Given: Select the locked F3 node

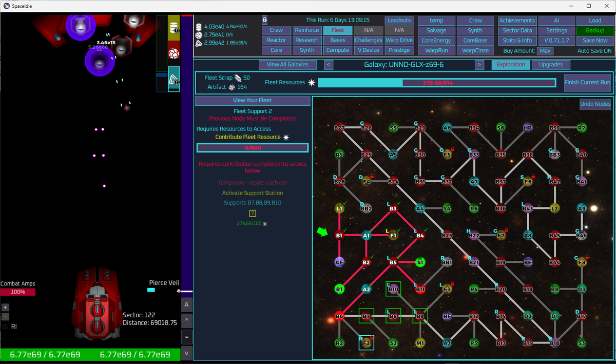Looking at the screenshot, I should point(447,289).
